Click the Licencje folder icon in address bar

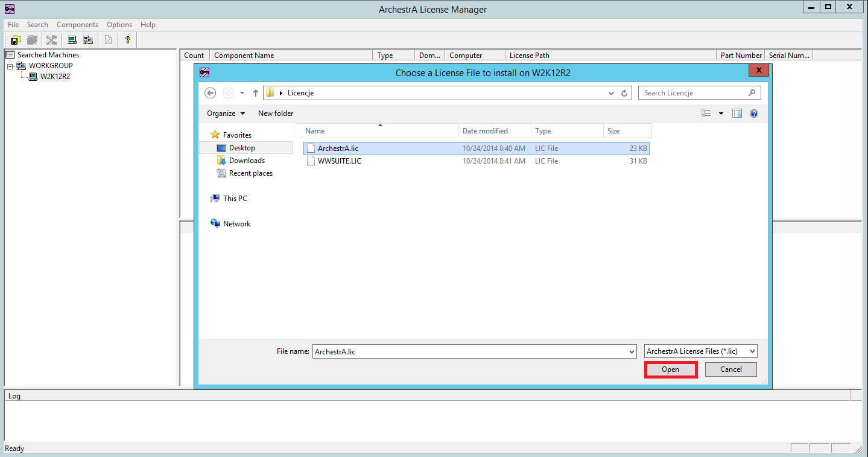pyautogui.click(x=270, y=93)
